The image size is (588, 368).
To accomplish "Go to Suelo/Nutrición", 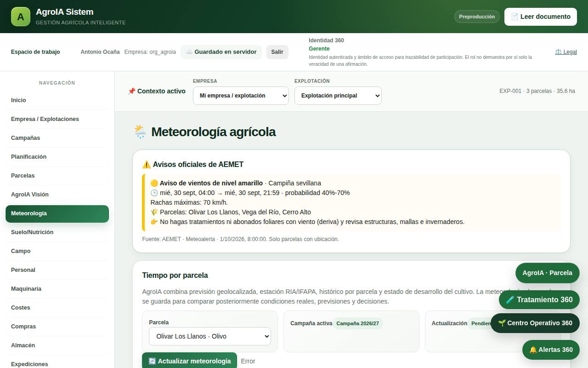I will tap(57, 232).
